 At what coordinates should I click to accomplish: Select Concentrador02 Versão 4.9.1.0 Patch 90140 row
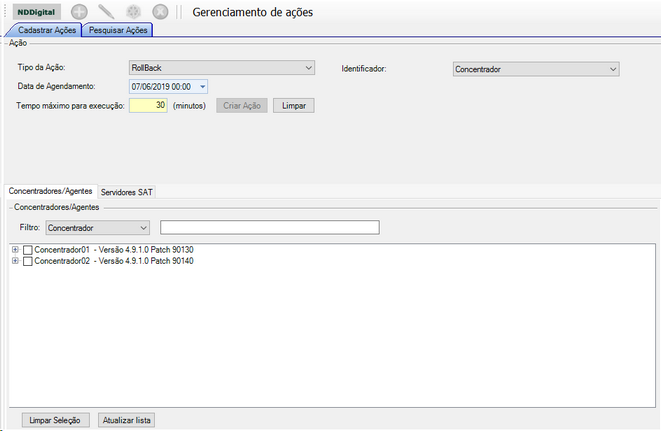point(114,261)
